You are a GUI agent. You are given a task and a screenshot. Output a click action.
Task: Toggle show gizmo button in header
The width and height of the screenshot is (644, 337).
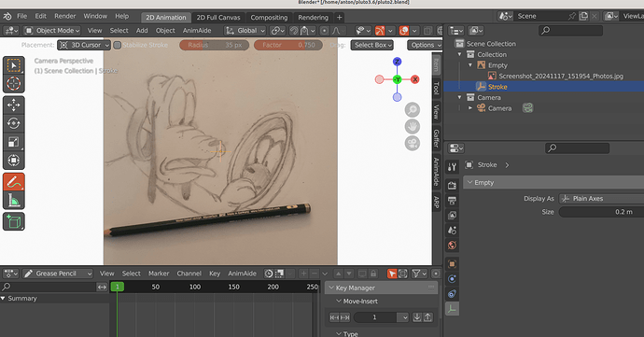coord(380,31)
